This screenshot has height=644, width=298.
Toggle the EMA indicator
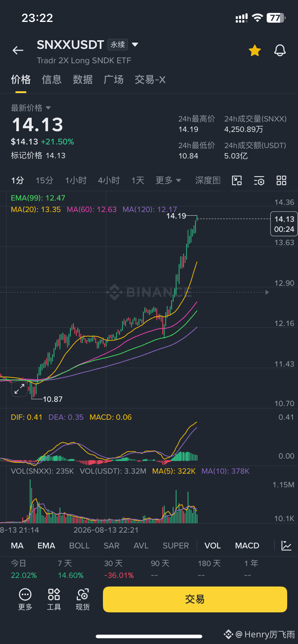[x=46, y=546]
